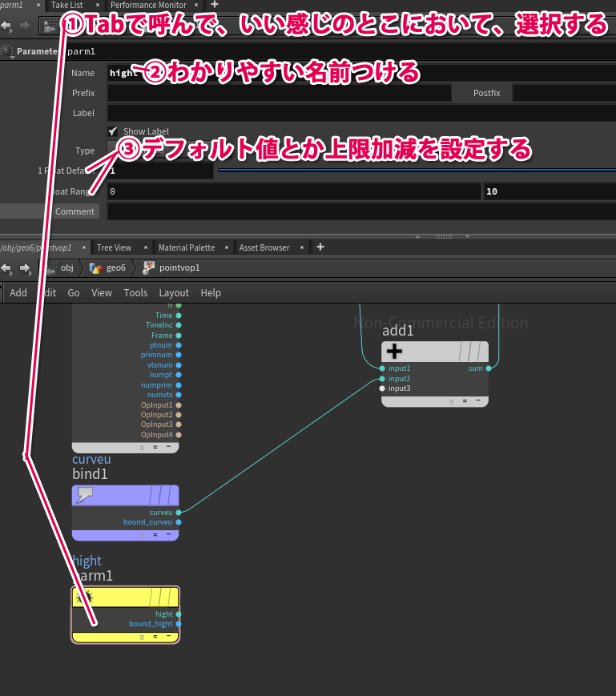Click the Label input field
The width and height of the screenshot is (616, 696).
(x=360, y=113)
